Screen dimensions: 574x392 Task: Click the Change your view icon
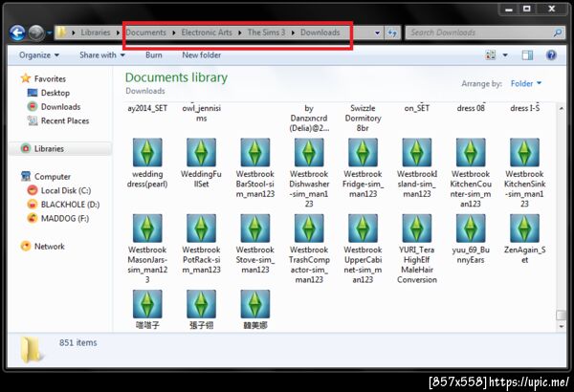(x=490, y=55)
